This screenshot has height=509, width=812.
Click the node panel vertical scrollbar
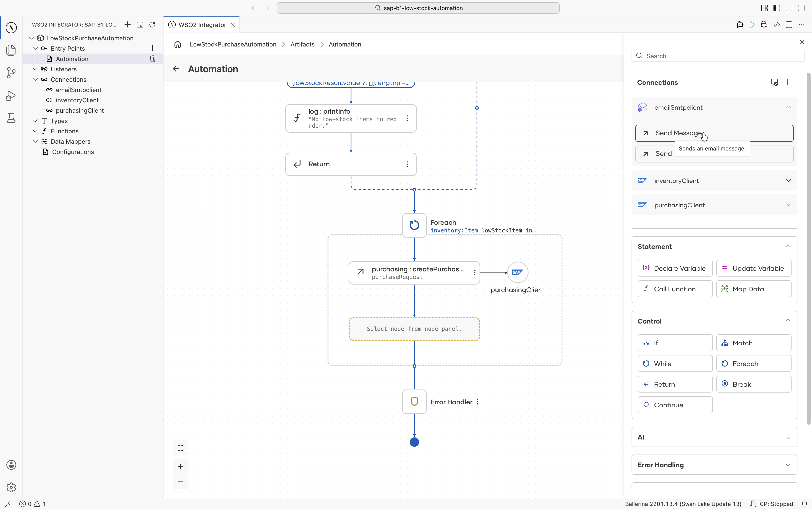809,248
